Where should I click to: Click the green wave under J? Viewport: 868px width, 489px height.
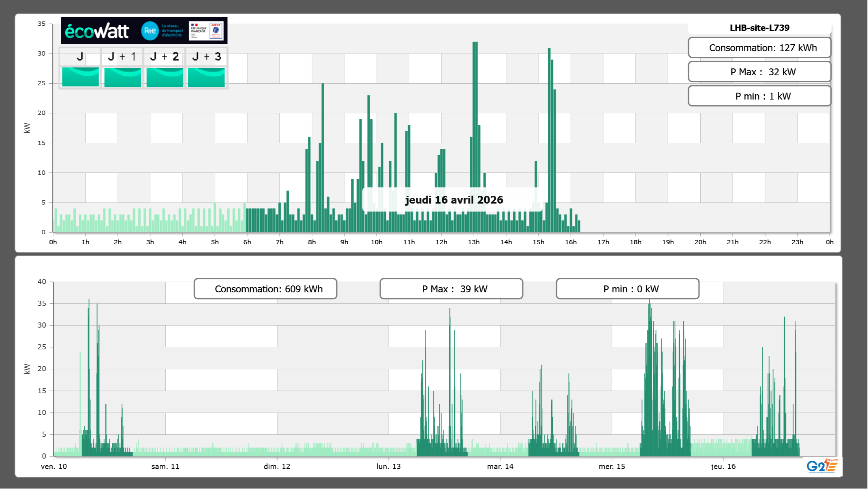tap(81, 77)
